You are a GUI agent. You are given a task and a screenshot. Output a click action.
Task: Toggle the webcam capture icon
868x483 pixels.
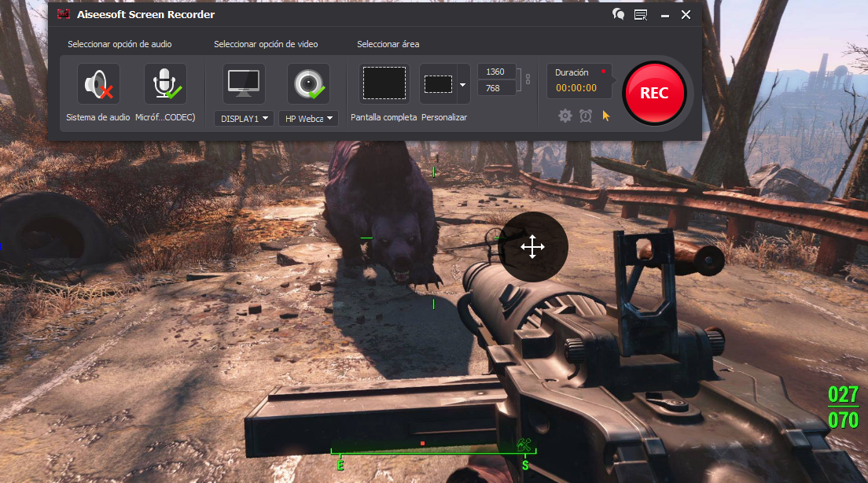point(309,84)
